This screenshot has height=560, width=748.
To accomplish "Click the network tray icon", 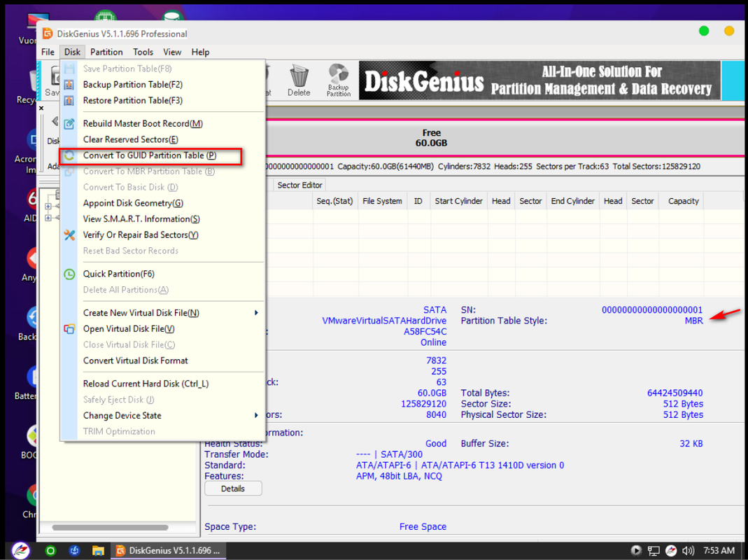I will click(654, 550).
